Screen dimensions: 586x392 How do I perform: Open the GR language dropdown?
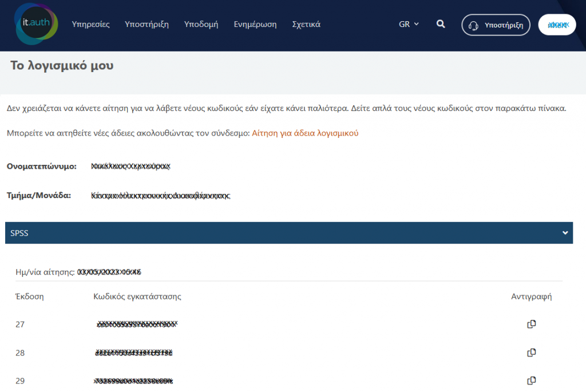pyautogui.click(x=409, y=24)
